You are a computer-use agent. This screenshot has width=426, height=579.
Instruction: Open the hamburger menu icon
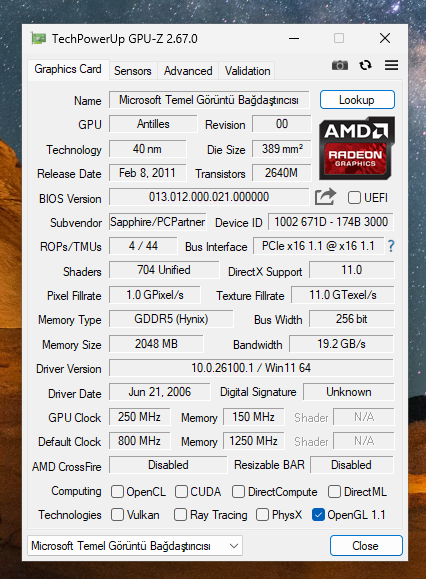pyautogui.click(x=391, y=65)
